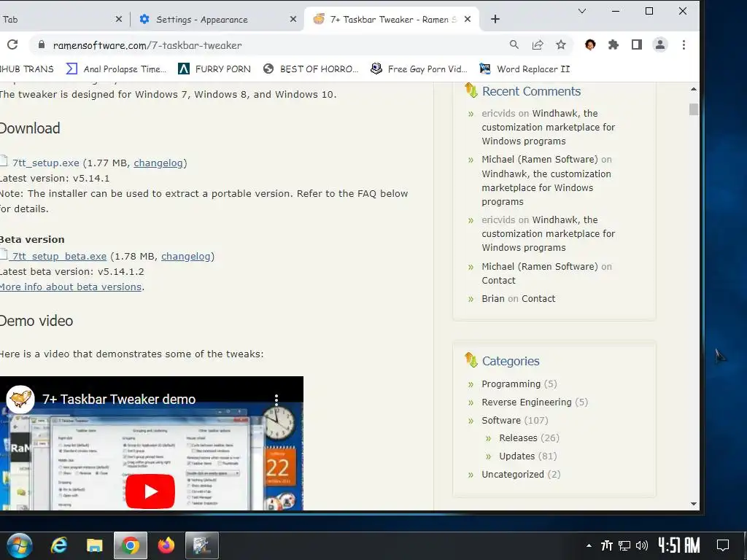Bookmark this page with star icon

(561, 44)
